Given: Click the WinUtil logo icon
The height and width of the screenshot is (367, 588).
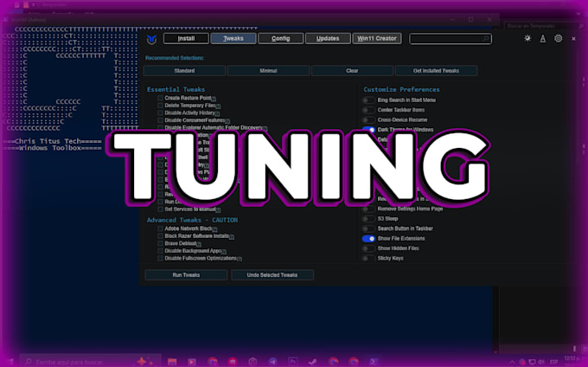Looking at the screenshot, I should tap(151, 39).
